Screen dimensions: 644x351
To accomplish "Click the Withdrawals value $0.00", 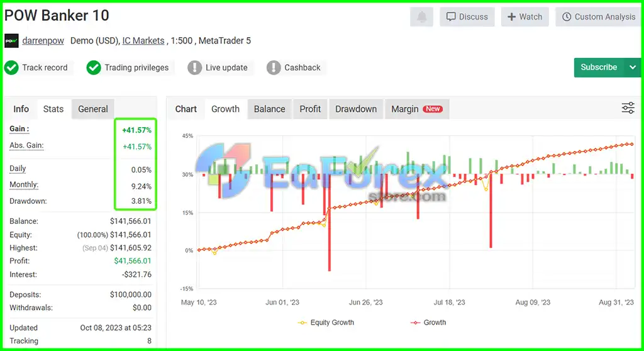I will coord(142,308).
